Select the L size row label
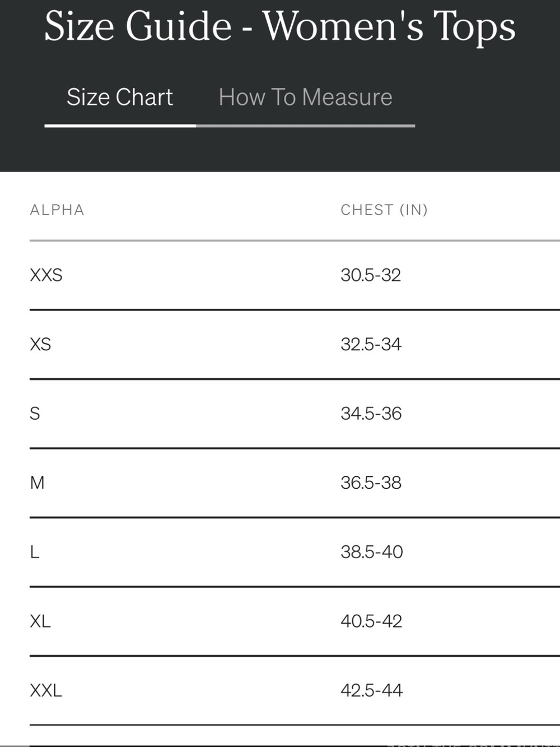The image size is (560, 747). click(34, 552)
